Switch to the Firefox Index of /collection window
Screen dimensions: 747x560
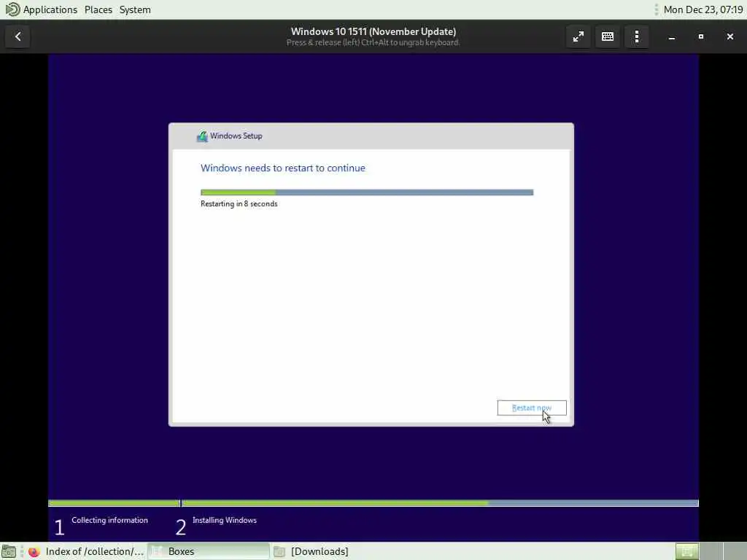(x=86, y=551)
